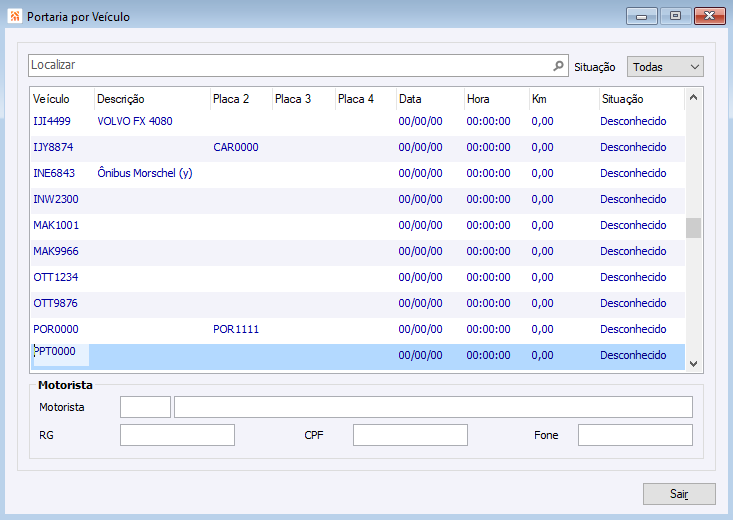Click the app logo icon in title bar

(x=14, y=16)
